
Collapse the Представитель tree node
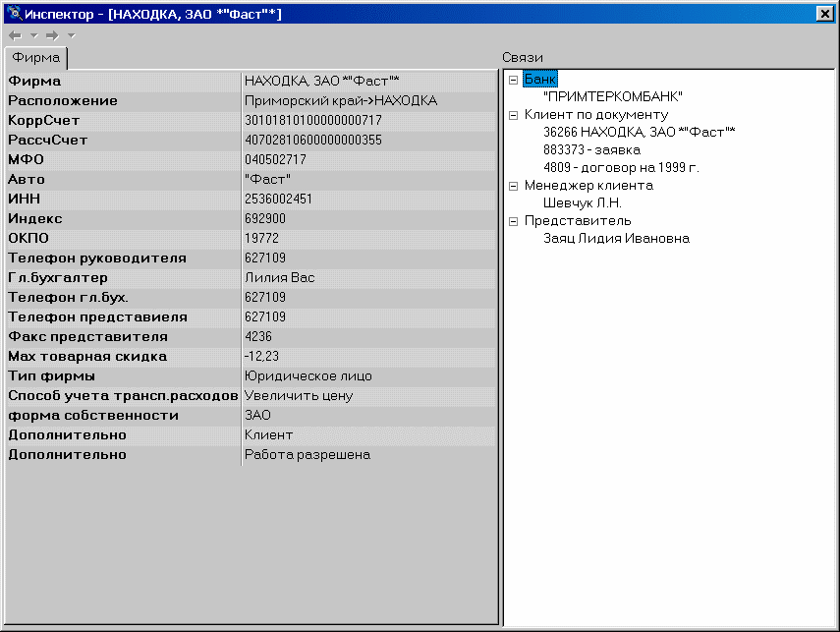514,221
